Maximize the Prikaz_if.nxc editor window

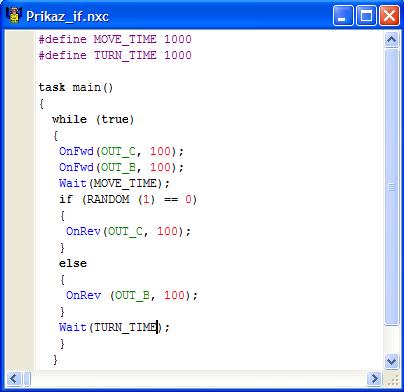pyautogui.click(x=366, y=16)
